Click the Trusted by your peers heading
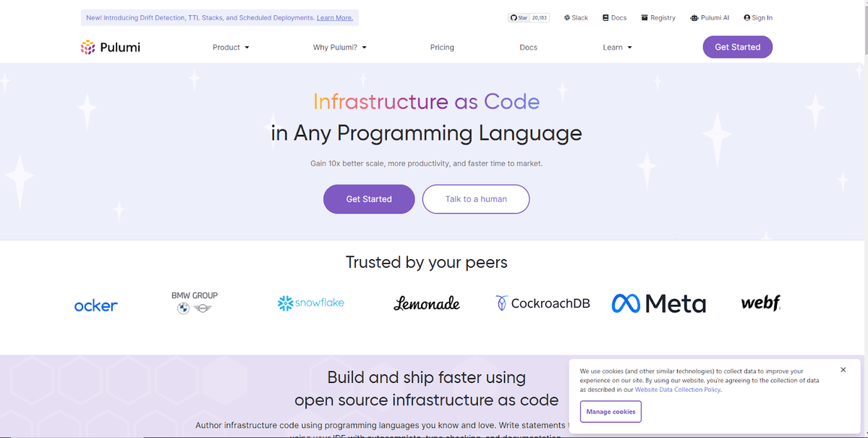 pos(427,262)
